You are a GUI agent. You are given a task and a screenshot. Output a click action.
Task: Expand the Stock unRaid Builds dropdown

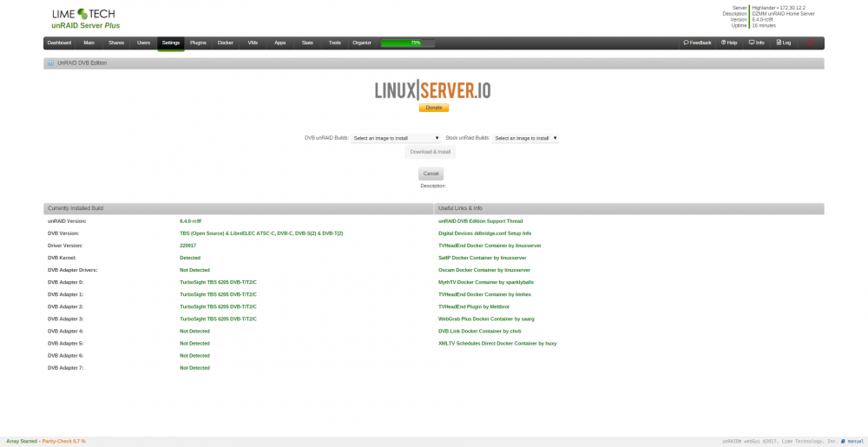click(x=525, y=138)
